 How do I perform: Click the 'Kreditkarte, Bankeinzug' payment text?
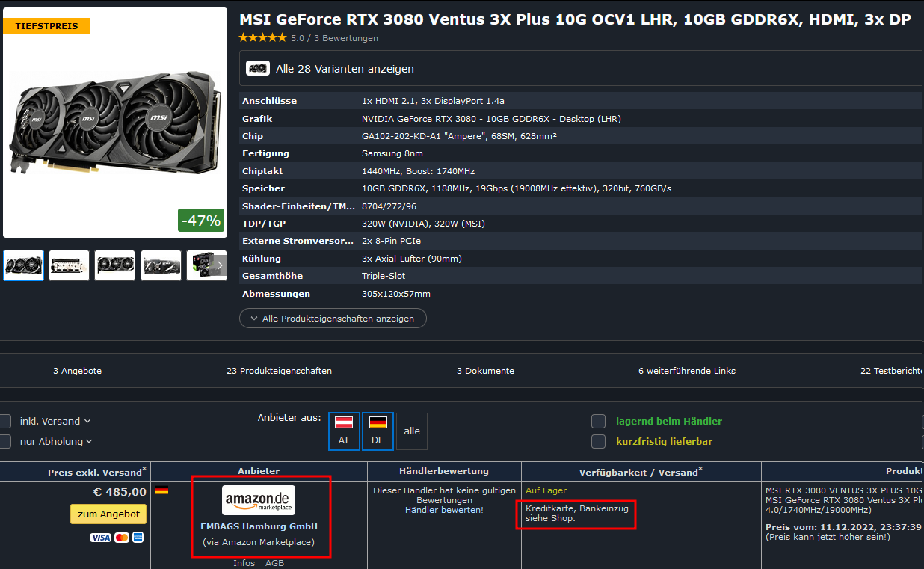click(577, 508)
